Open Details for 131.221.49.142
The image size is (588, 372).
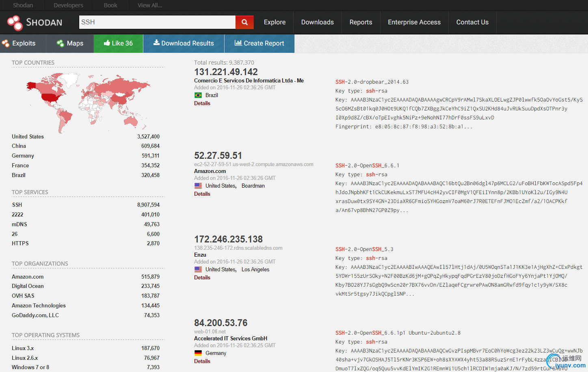click(x=202, y=103)
